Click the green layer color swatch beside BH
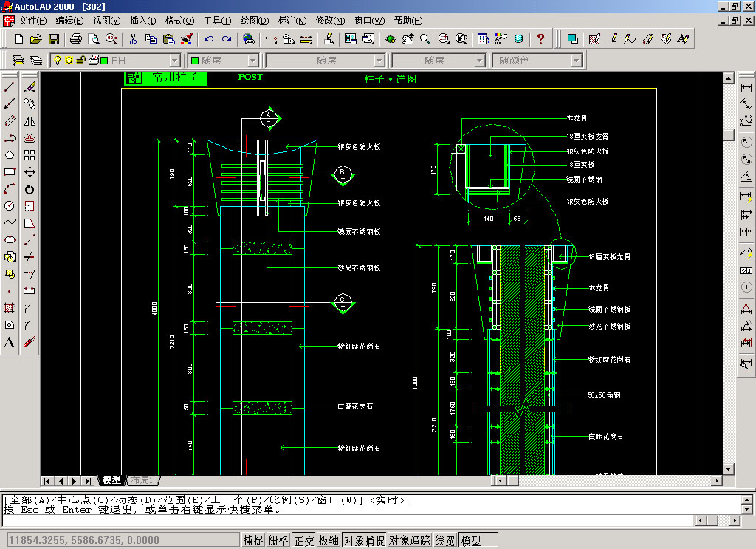 tap(104, 61)
